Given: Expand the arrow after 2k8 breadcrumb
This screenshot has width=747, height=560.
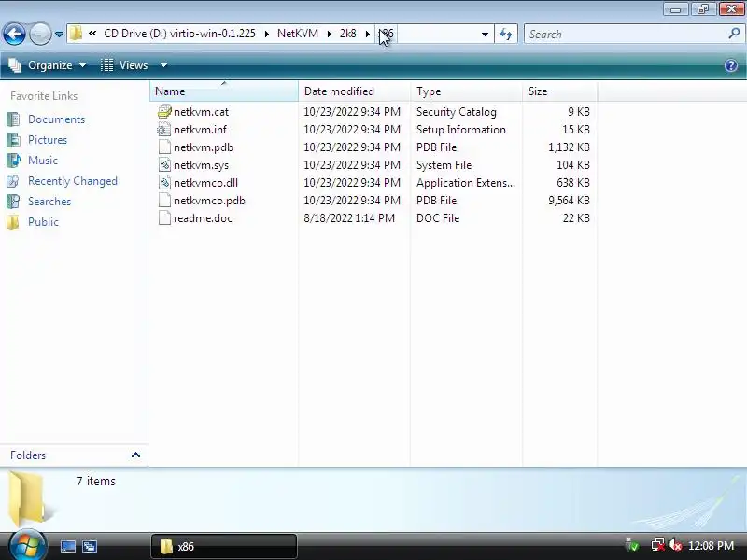Looking at the screenshot, I should click(368, 34).
